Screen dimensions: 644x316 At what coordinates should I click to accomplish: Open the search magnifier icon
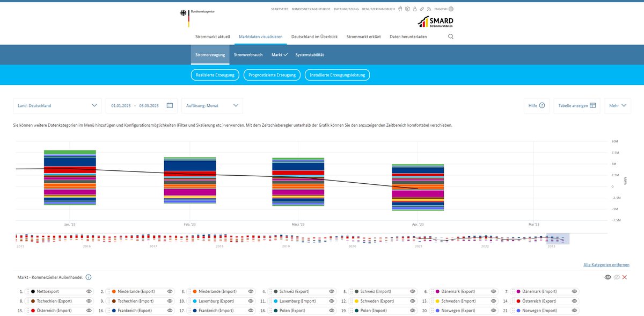tap(451, 37)
